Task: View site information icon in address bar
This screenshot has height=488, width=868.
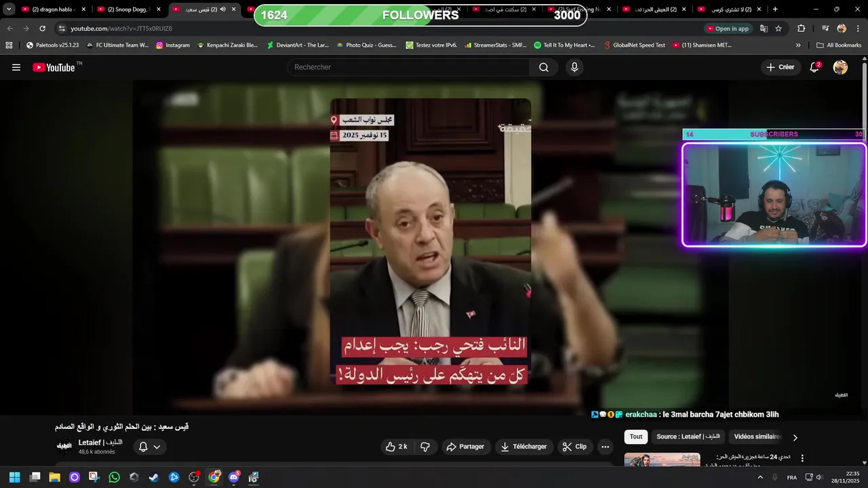Action: [x=62, y=28]
